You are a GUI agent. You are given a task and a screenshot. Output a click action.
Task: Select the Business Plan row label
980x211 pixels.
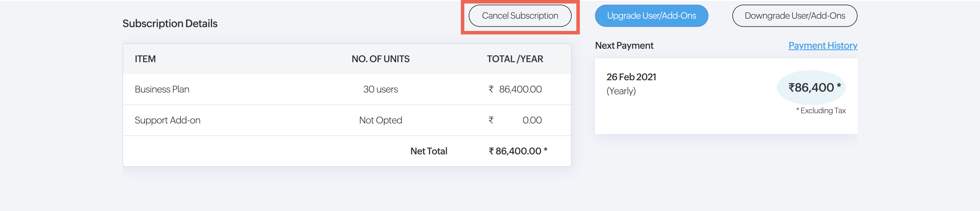pyautogui.click(x=162, y=89)
